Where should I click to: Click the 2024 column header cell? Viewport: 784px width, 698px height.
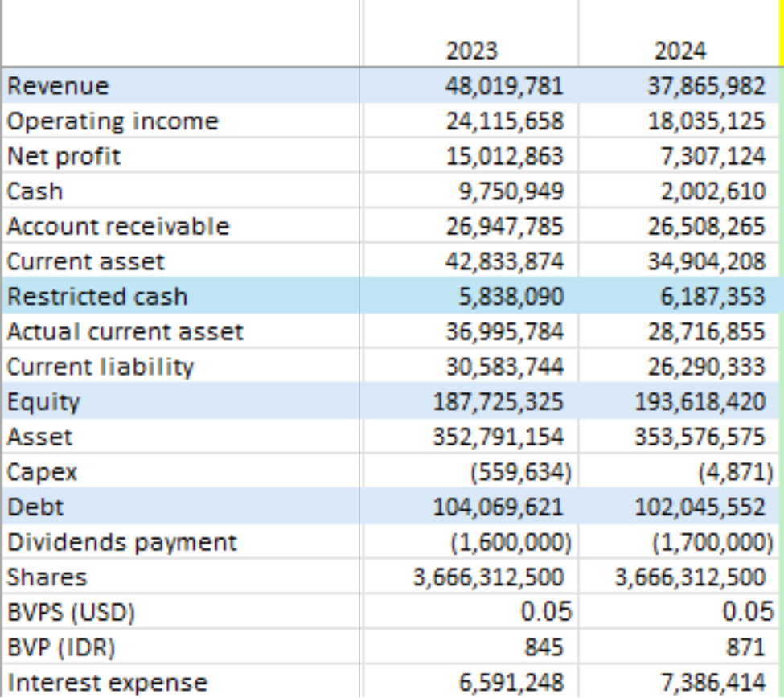679,51
